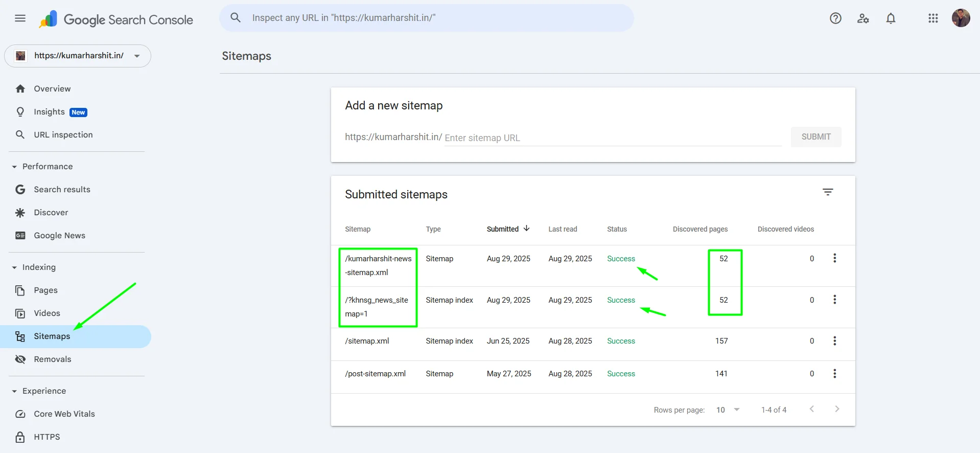Open the notifications bell

coord(891,18)
